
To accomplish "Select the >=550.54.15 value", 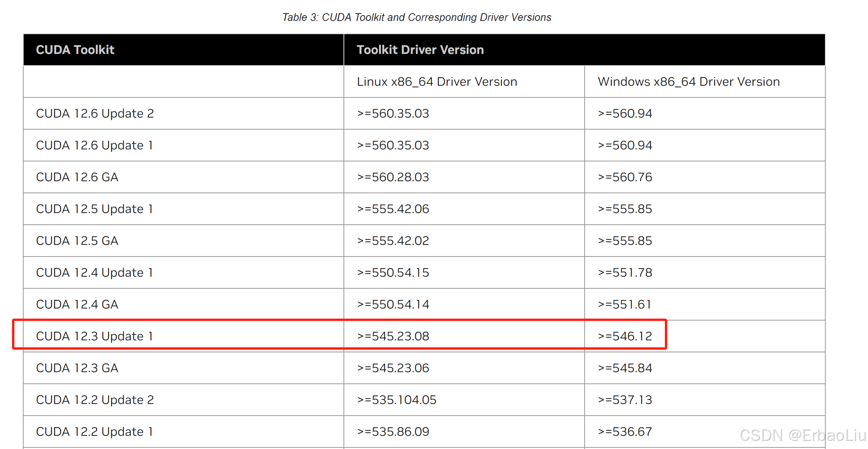I will click(393, 272).
